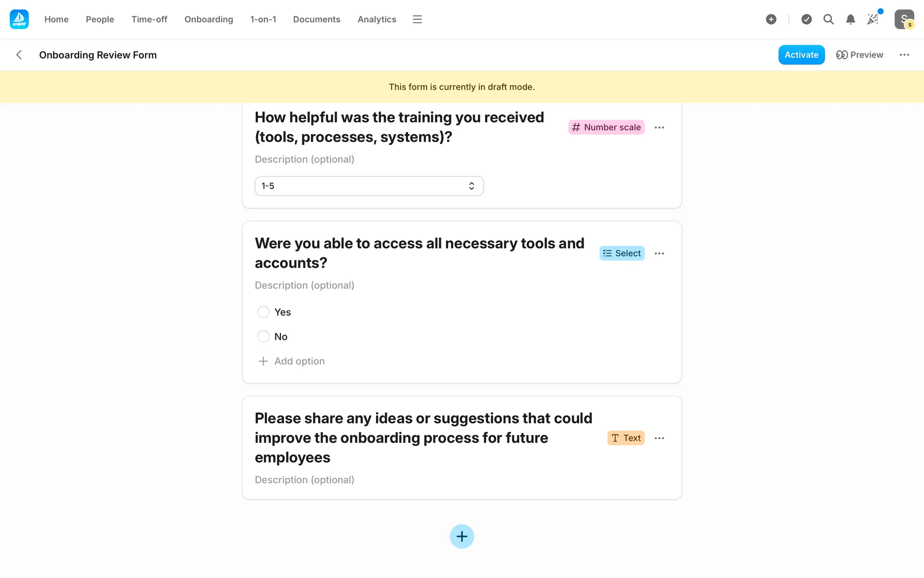Go to the Analytics menu item
The height and width of the screenshot is (578, 924).
click(x=376, y=19)
